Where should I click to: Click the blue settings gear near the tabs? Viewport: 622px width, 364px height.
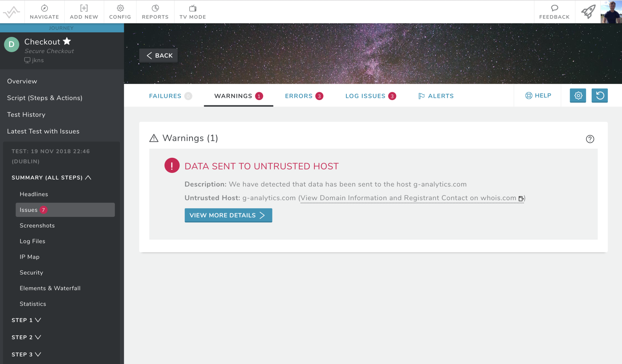578,96
